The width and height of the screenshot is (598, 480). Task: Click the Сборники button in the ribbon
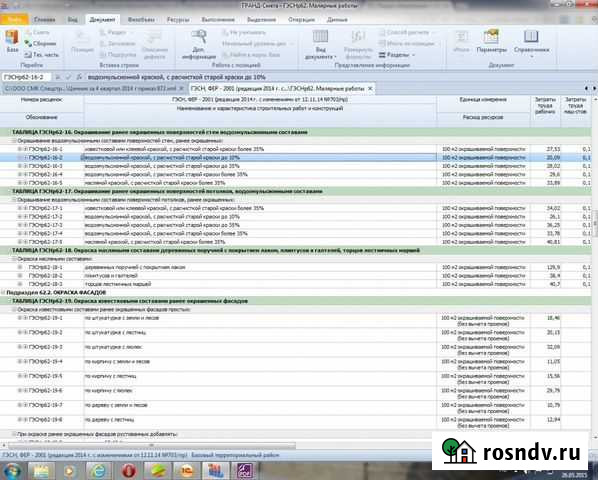(x=40, y=43)
